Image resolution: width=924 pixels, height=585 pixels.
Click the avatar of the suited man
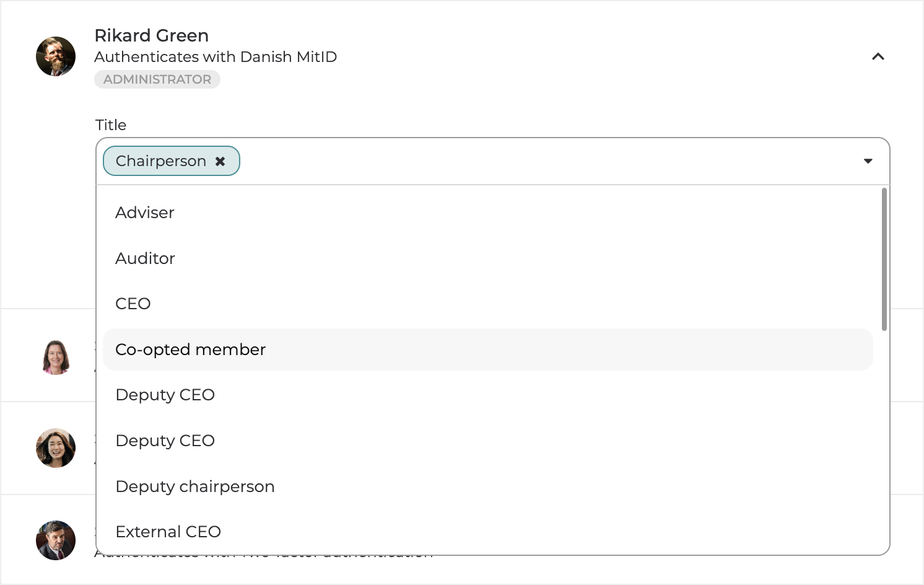point(56,540)
